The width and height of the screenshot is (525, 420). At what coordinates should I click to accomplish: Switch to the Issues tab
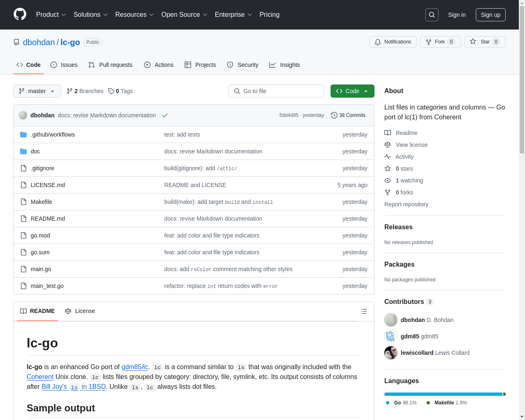pos(64,65)
